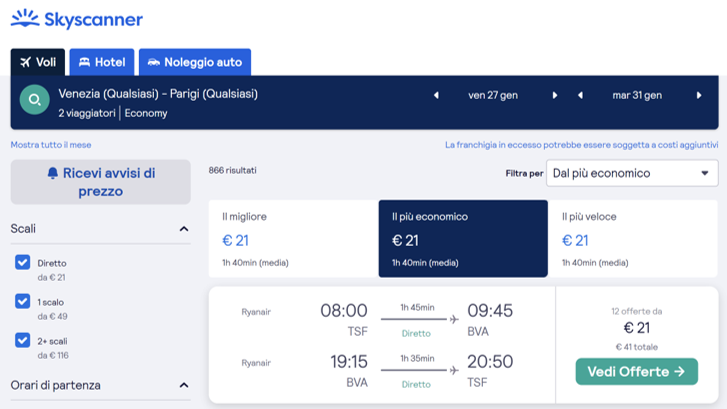
Task: Select the Il migliore sort option
Action: pyautogui.click(x=292, y=239)
